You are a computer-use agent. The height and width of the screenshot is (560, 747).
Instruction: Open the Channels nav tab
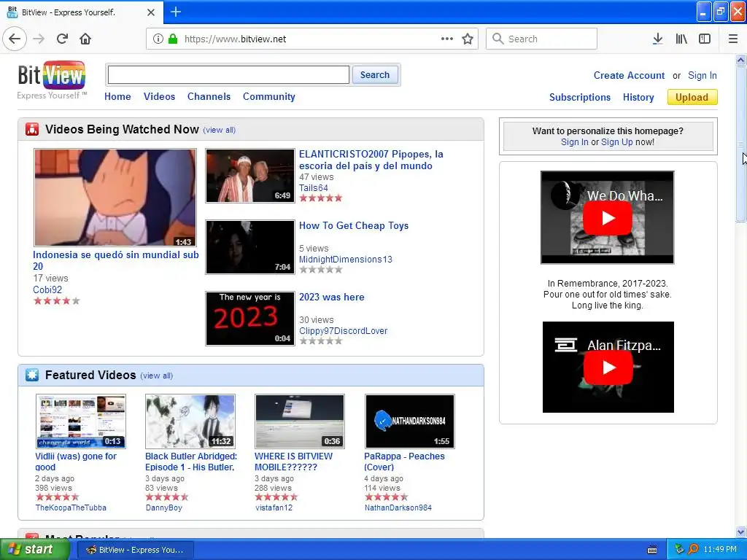pyautogui.click(x=209, y=97)
